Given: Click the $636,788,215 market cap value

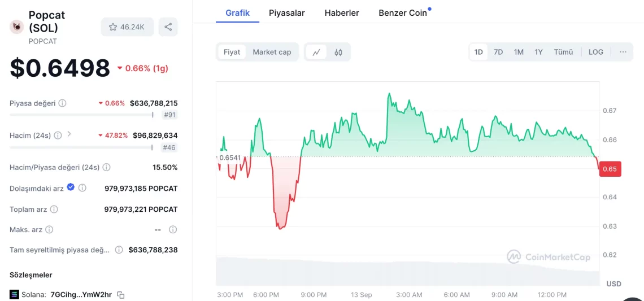Looking at the screenshot, I should (x=154, y=103).
